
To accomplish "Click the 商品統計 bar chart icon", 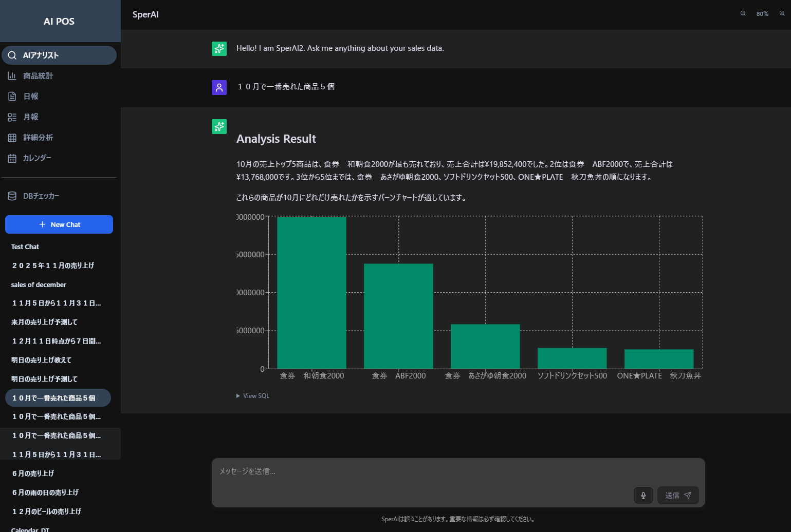I will click(x=12, y=76).
